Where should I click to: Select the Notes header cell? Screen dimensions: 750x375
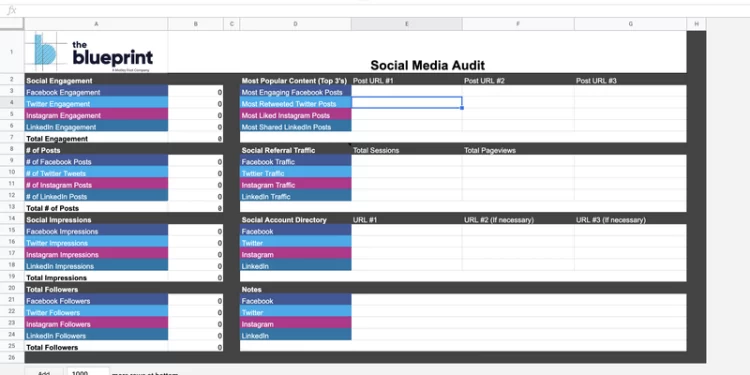click(295, 289)
